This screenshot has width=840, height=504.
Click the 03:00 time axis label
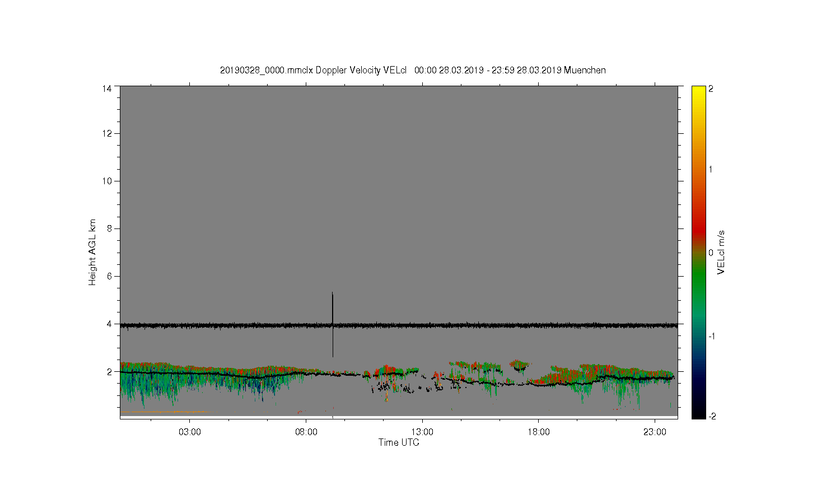[190, 432]
